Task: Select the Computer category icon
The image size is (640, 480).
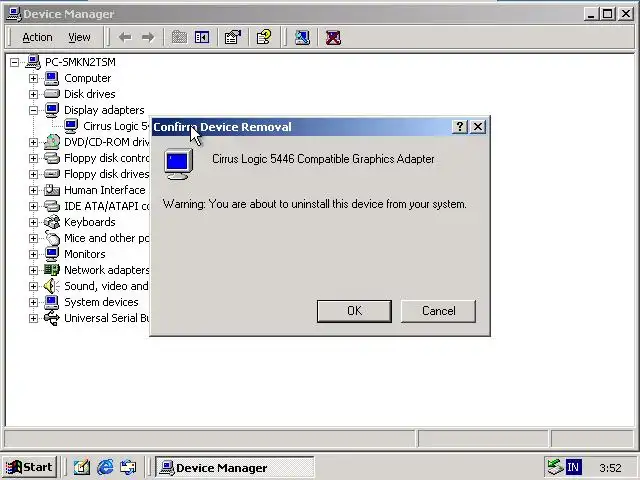Action: tap(52, 78)
